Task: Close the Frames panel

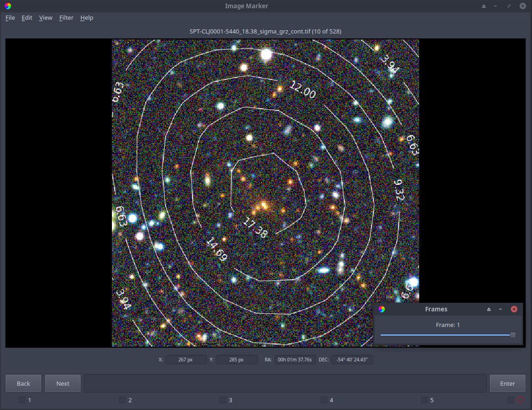Action: (x=514, y=309)
